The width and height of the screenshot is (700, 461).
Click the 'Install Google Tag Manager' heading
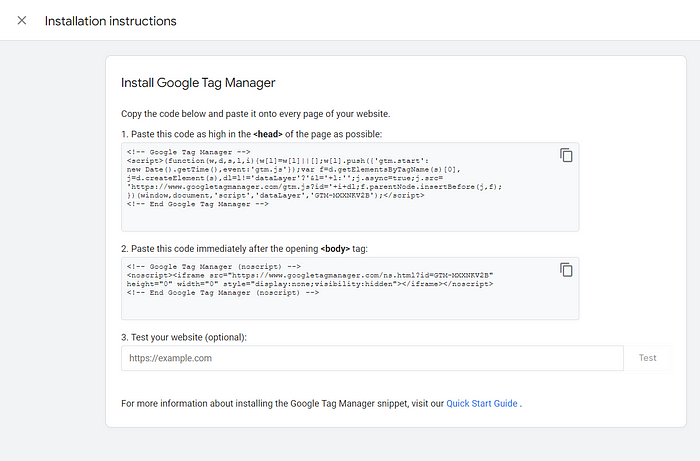click(198, 83)
